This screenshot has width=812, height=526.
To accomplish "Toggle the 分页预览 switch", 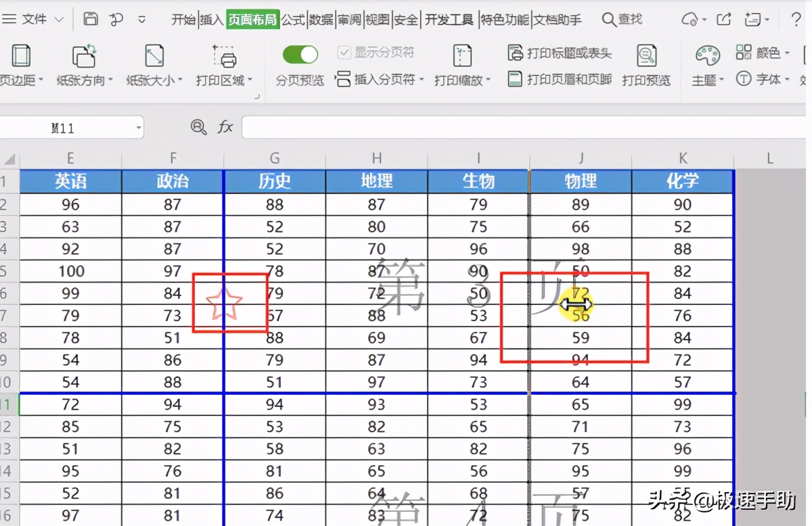I will click(300, 55).
